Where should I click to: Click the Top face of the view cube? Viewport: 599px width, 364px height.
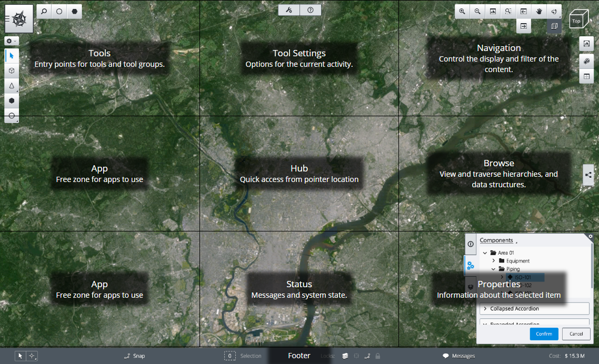point(576,21)
